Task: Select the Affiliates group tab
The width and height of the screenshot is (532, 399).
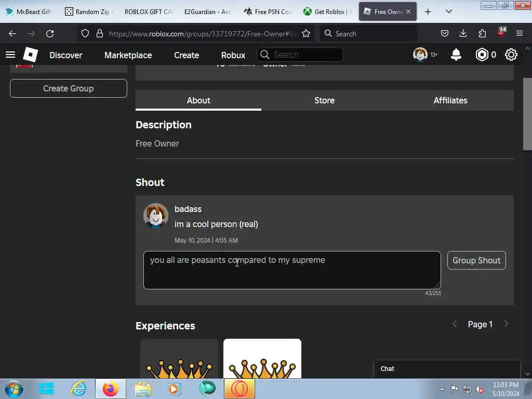Action: [450, 100]
